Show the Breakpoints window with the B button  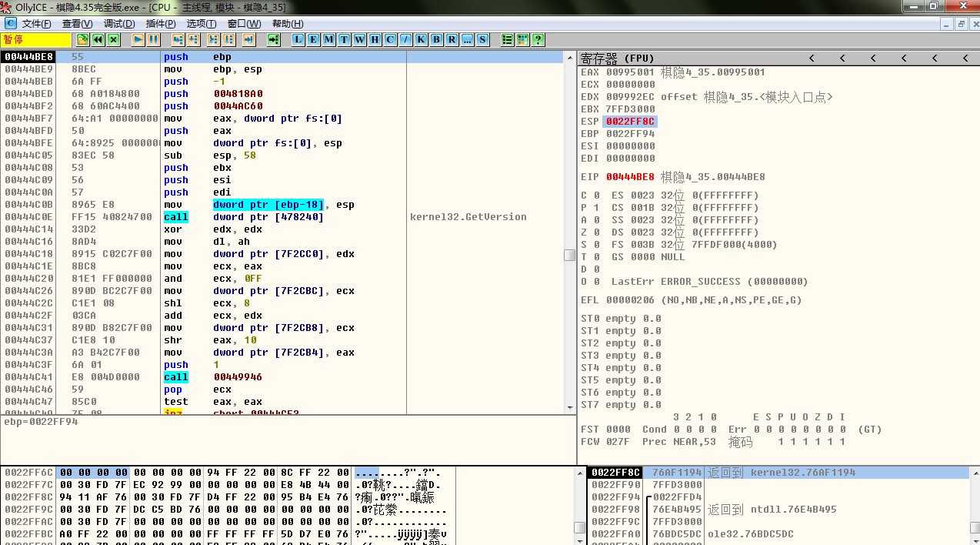pos(436,39)
